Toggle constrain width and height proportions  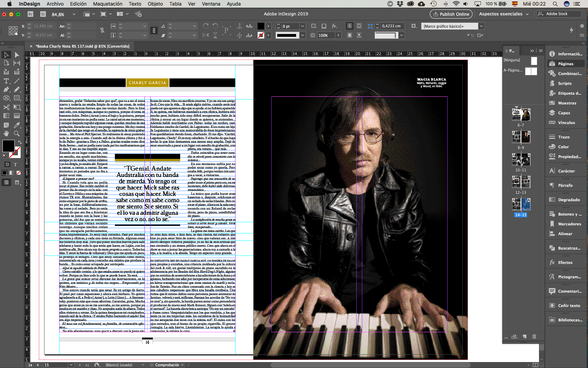click(x=102, y=30)
